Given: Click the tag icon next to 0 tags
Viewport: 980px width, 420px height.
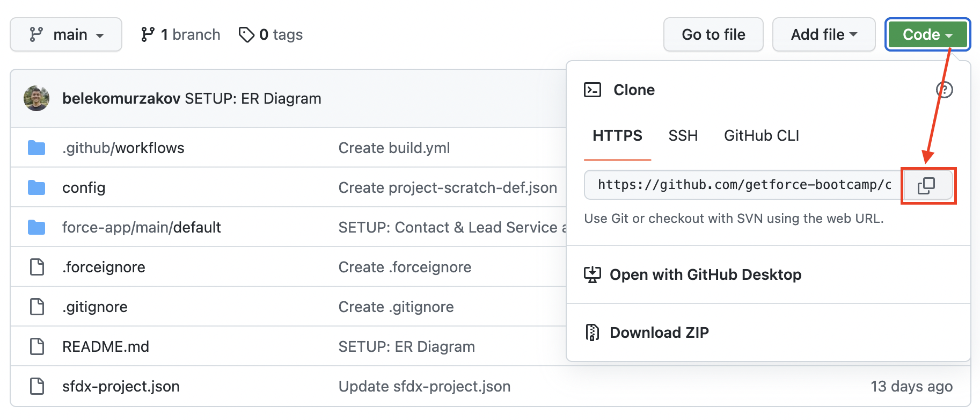Looking at the screenshot, I should click(246, 35).
